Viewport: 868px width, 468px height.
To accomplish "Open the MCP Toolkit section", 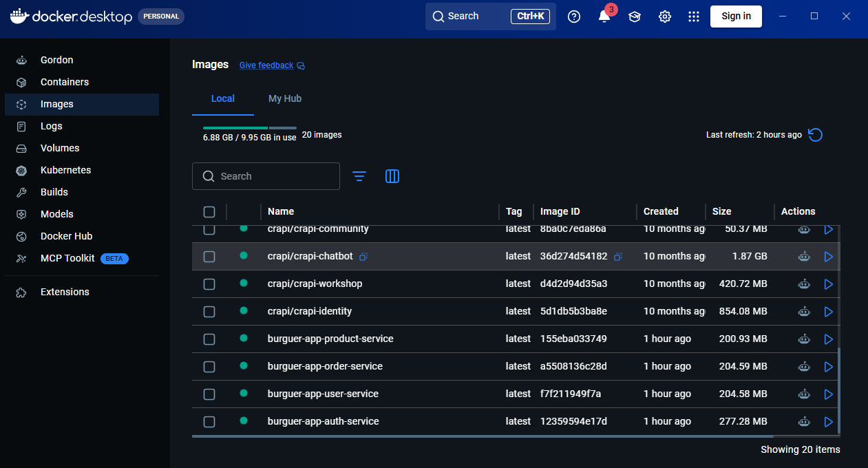I will pos(81,259).
